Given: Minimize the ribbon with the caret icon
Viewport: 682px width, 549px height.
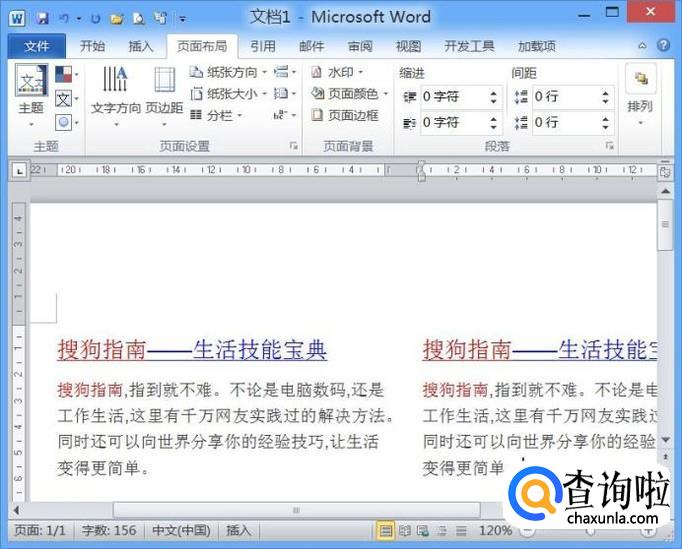Looking at the screenshot, I should coord(642,45).
